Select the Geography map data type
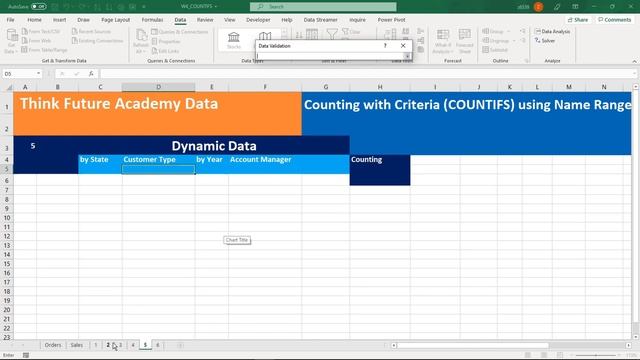640x360 pixels. [265, 36]
